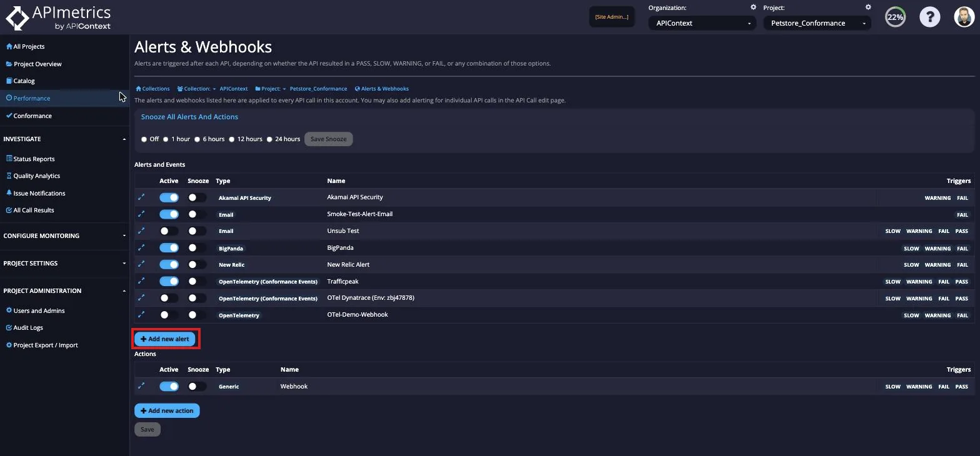Image resolution: width=980 pixels, height=456 pixels.
Task: Open the Project breadcrumb dropdown
Action: [x=271, y=89]
